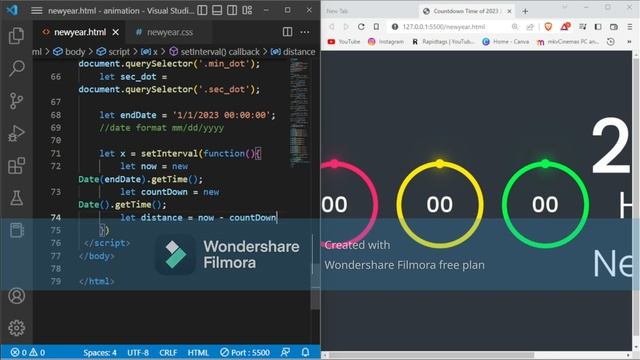Open Customize Layout icon in title bar
This screenshot has width=640, height=360.
(247, 10)
